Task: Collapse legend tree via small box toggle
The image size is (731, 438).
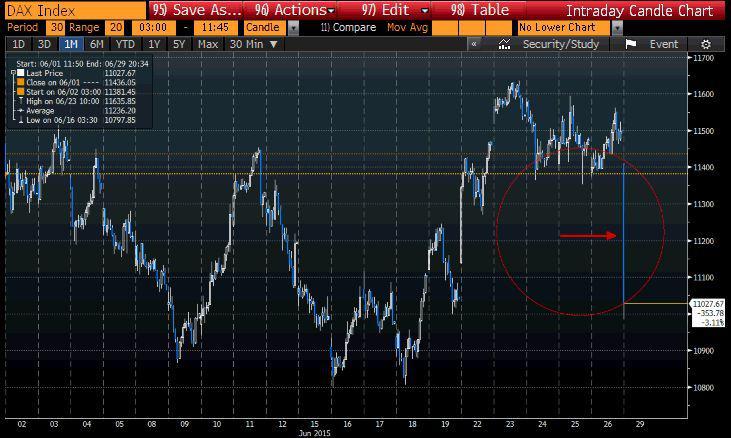Action: tap(14, 73)
